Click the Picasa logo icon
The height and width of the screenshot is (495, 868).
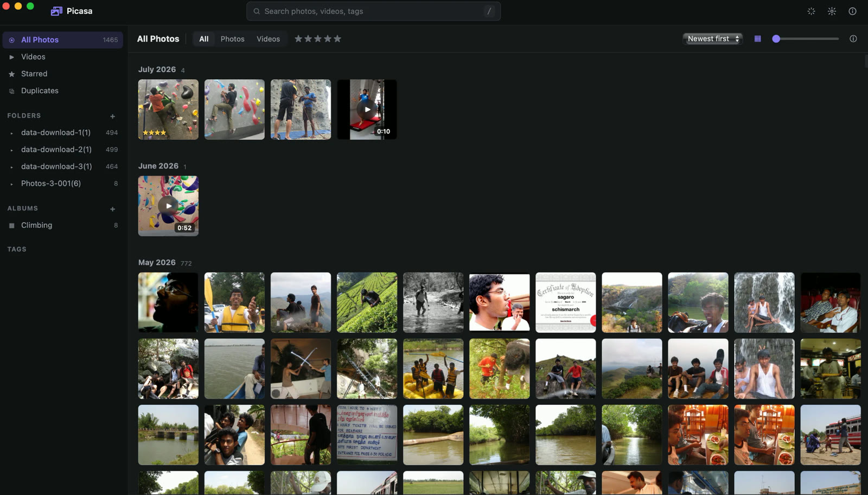[x=56, y=11]
